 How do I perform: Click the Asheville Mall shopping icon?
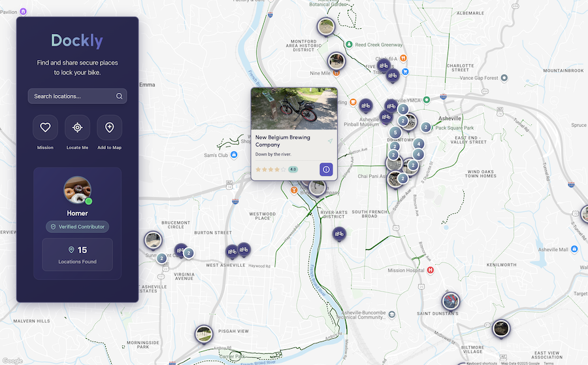[x=574, y=249]
